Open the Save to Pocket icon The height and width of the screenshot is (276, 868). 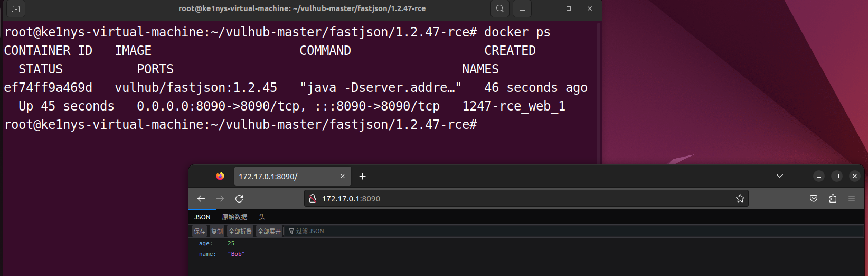tap(814, 199)
